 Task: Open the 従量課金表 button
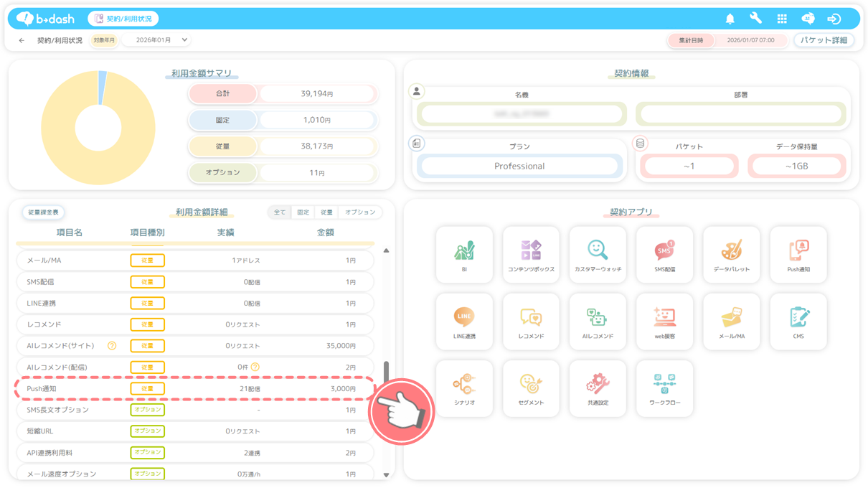44,212
